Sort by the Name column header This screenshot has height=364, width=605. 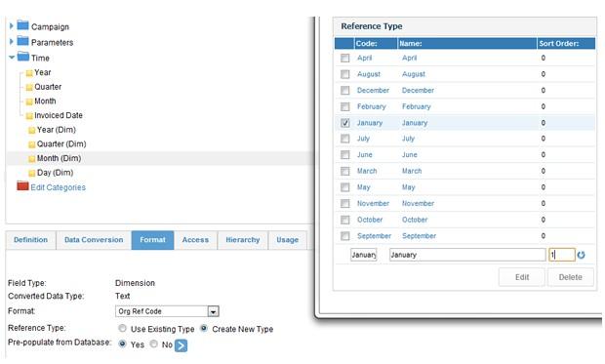point(466,43)
